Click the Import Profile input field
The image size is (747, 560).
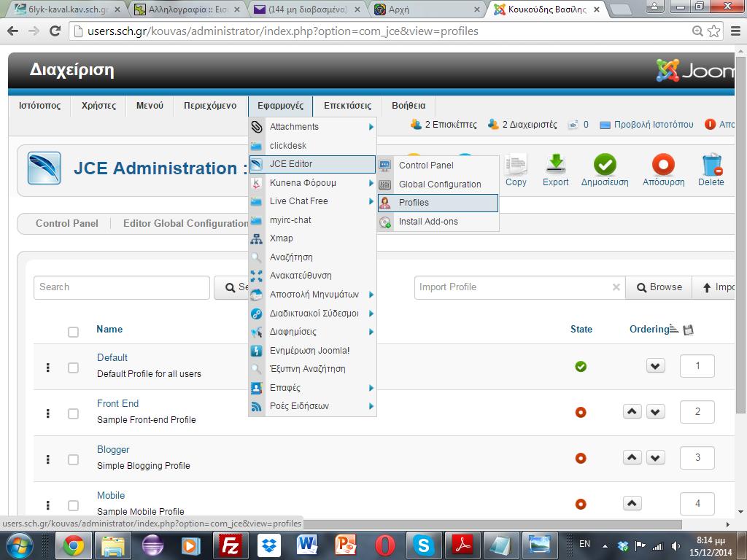click(x=519, y=287)
